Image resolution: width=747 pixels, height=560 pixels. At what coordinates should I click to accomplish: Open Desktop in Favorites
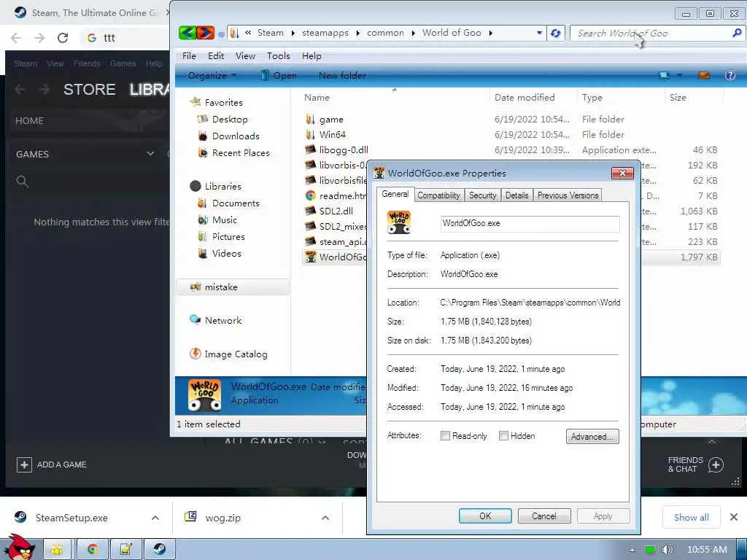pos(230,119)
